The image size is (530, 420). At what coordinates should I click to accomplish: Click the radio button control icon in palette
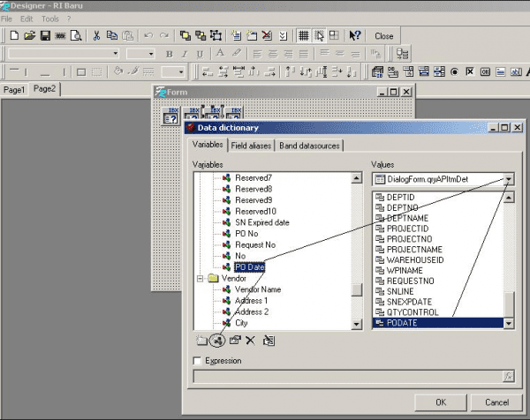[x=454, y=71]
